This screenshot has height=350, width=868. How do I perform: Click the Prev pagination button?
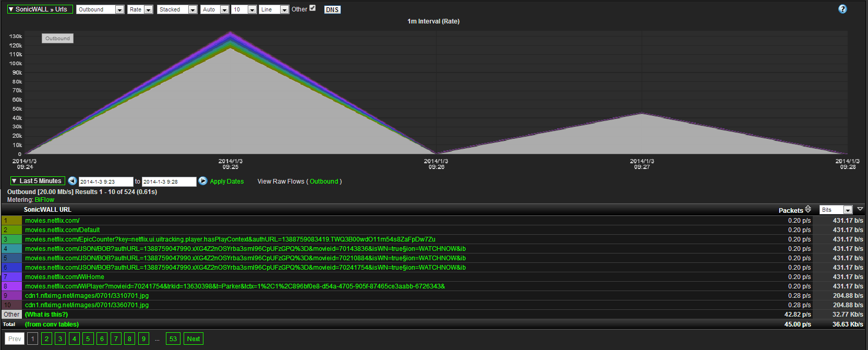click(x=15, y=339)
